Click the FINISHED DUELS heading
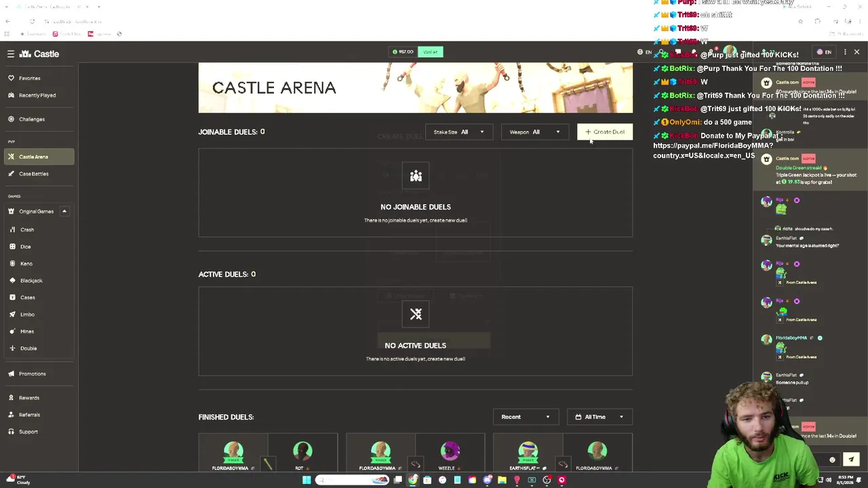 (x=226, y=417)
